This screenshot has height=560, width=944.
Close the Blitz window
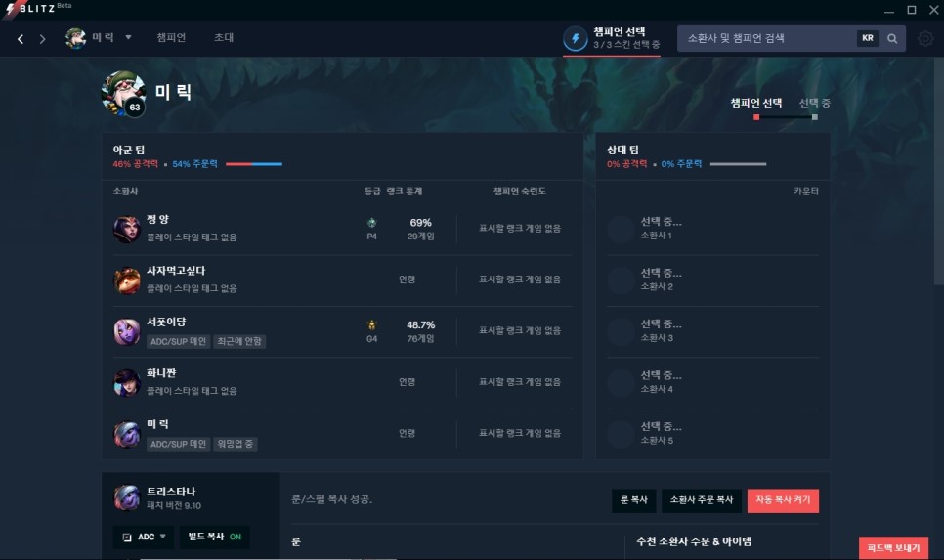tap(934, 10)
